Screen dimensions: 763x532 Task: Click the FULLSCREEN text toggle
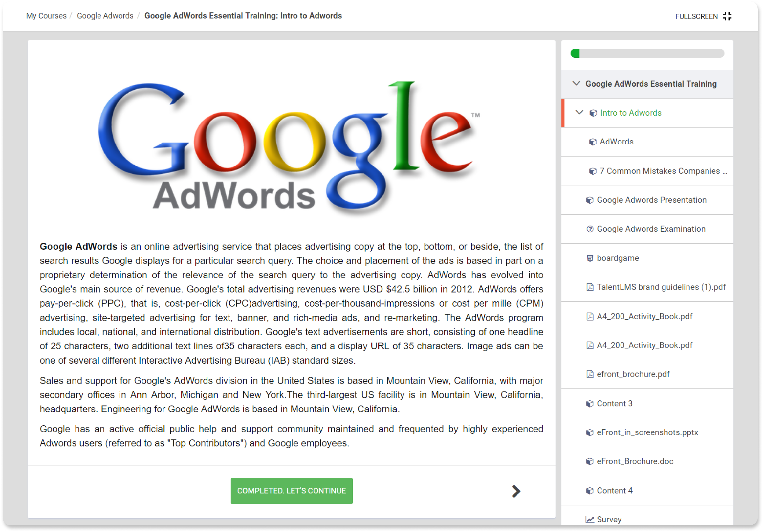pos(696,17)
